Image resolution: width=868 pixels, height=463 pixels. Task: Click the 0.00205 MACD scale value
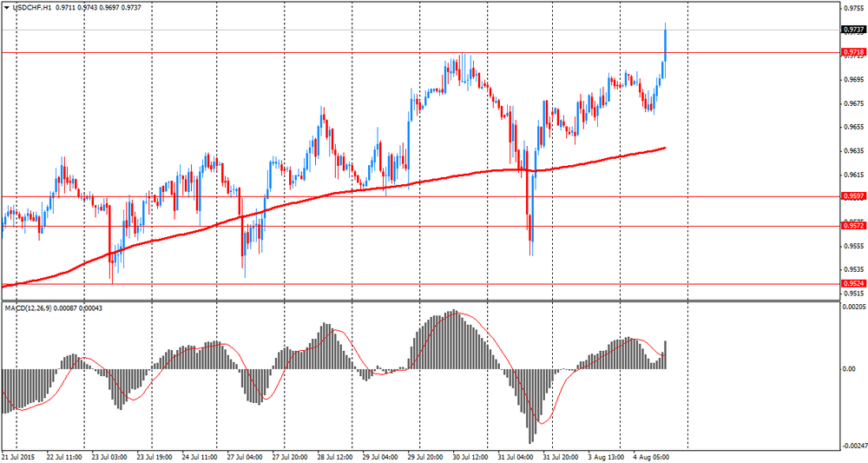point(854,307)
